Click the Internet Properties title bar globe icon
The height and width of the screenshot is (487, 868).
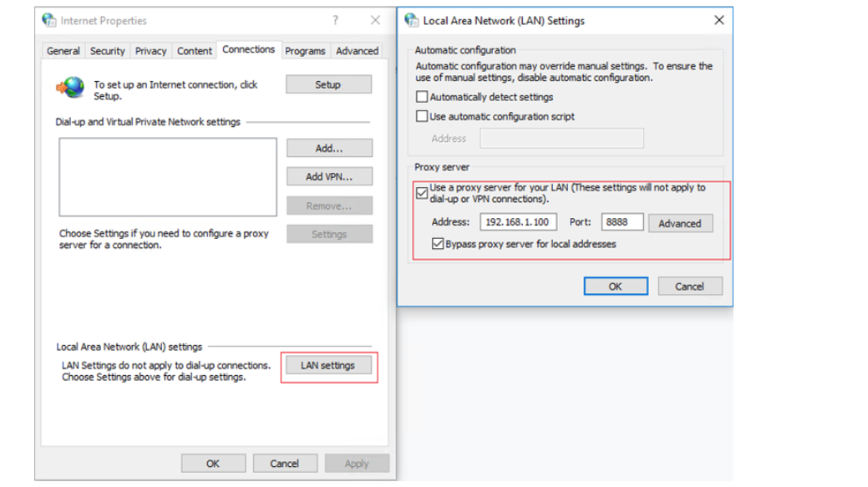(x=49, y=20)
